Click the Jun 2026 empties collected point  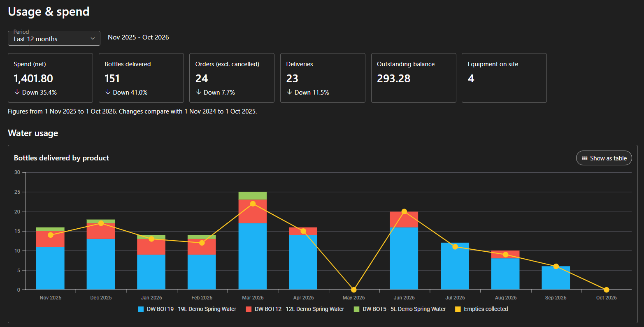coord(404,211)
